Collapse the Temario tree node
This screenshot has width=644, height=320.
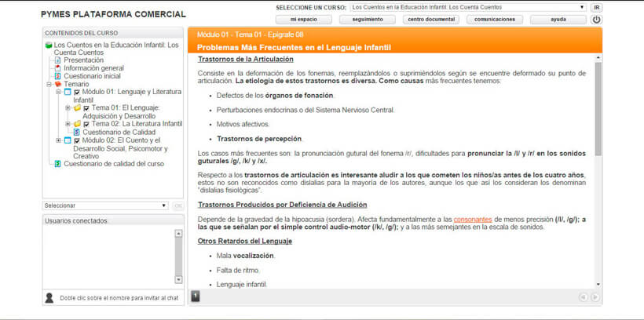pos(49,84)
